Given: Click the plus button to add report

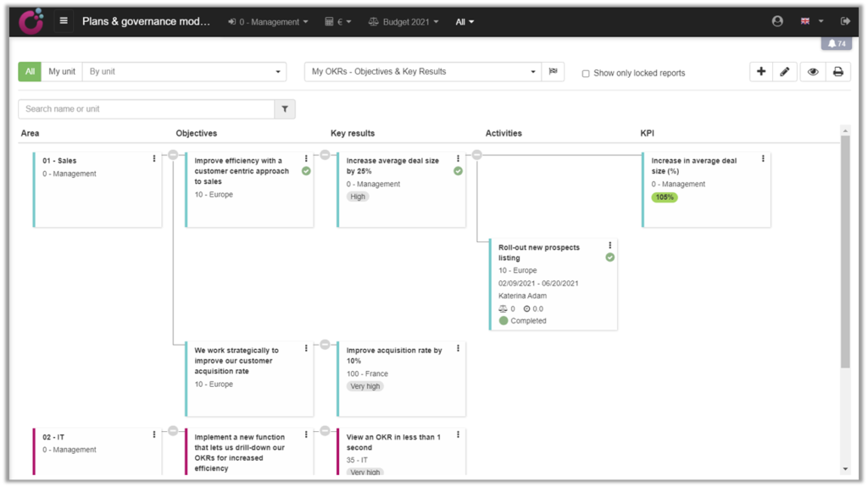Looking at the screenshot, I should point(761,71).
